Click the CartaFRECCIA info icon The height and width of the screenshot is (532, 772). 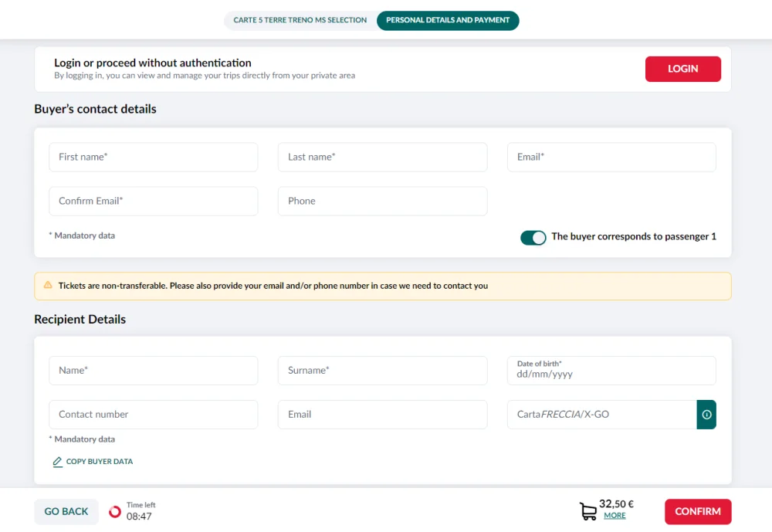(706, 415)
